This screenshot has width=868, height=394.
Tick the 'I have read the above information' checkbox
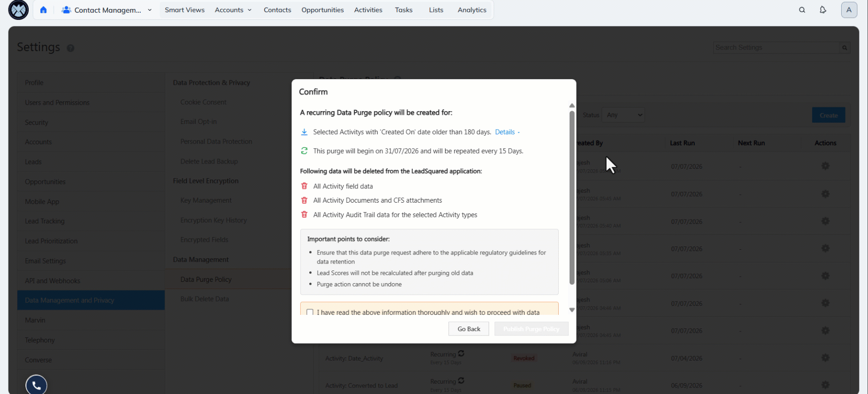pos(310,312)
